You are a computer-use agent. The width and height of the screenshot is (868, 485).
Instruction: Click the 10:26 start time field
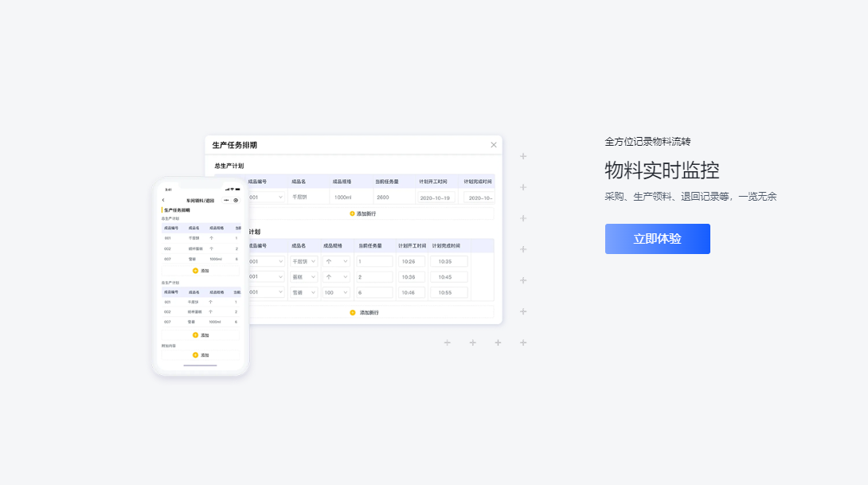(411, 261)
